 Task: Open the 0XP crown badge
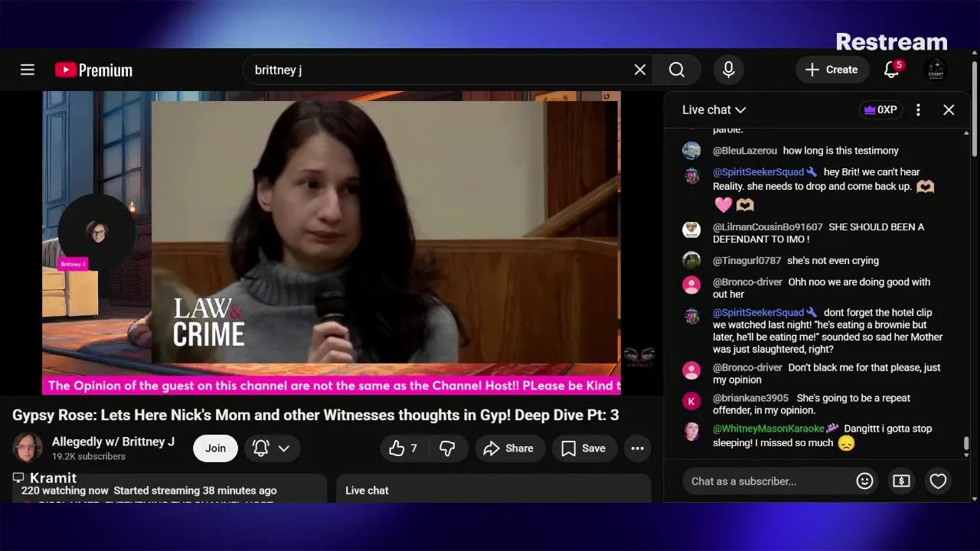click(x=880, y=109)
